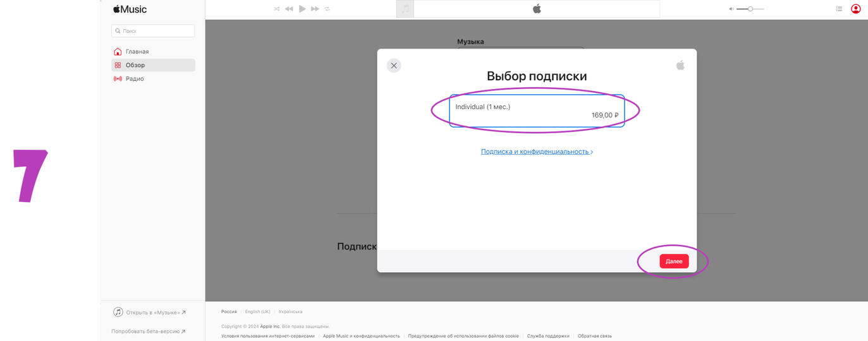Viewport: 868px width, 341px height.
Task: Toggle repeat mode
Action: 327,9
